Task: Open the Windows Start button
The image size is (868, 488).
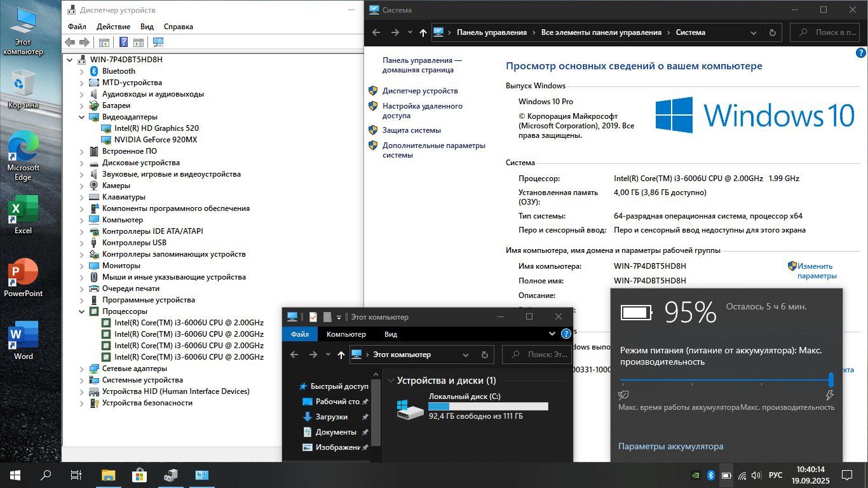Action: (15, 475)
